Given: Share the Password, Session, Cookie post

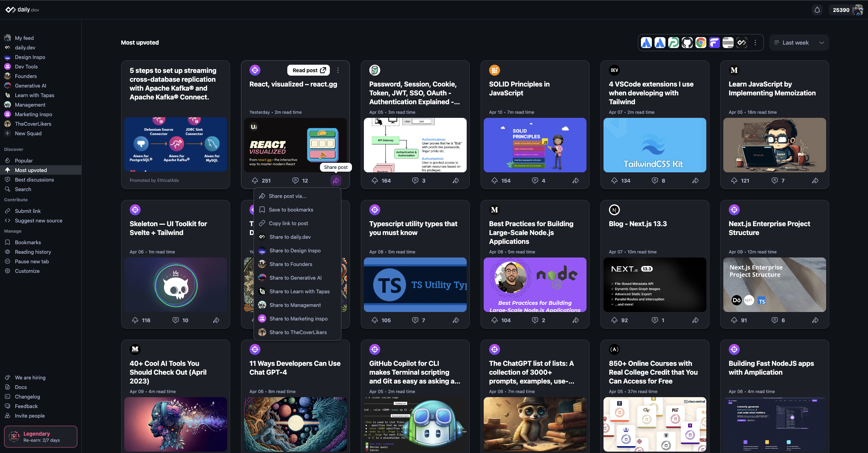Looking at the screenshot, I should (x=456, y=181).
